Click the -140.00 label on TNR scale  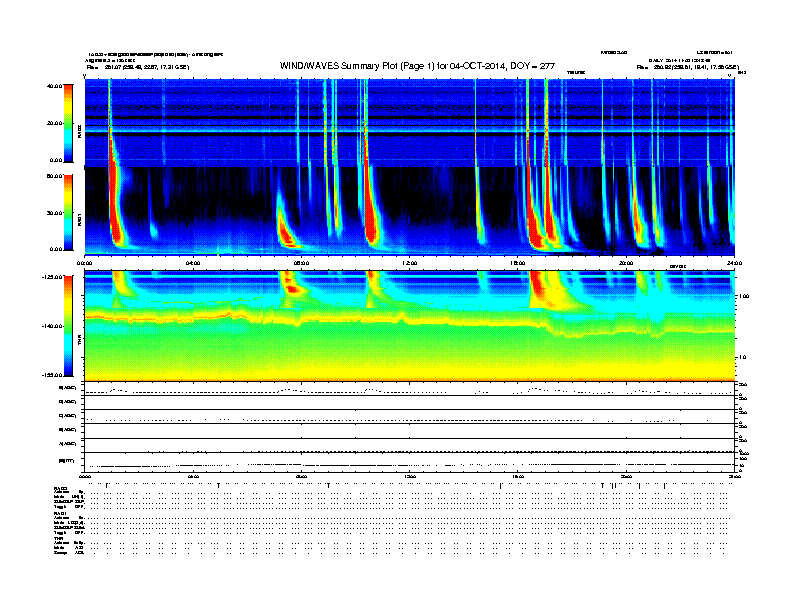tap(52, 326)
